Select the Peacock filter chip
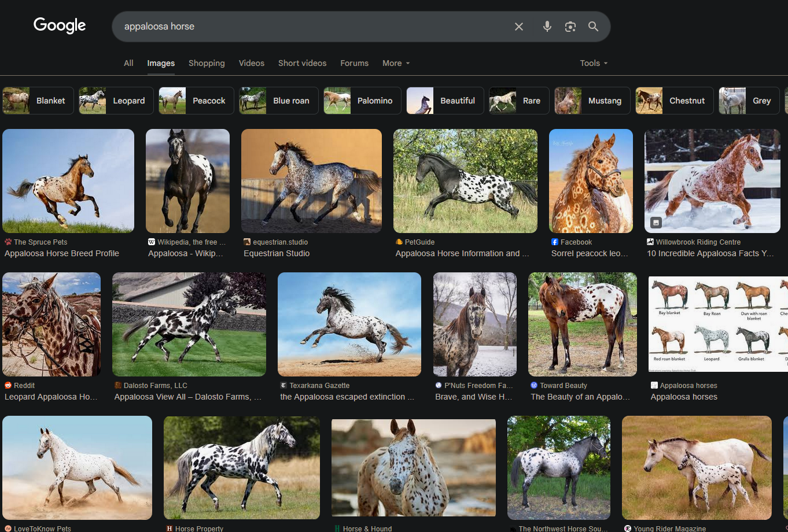 [x=196, y=101]
